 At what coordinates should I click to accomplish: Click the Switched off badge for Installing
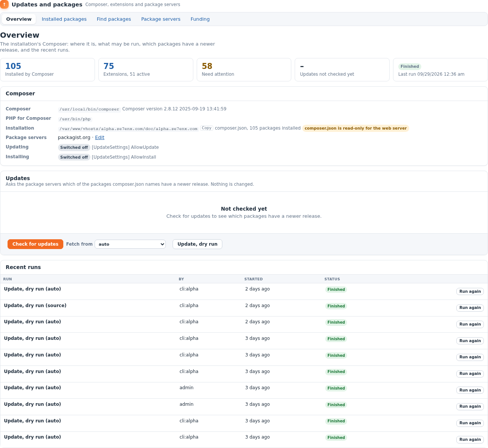click(74, 157)
